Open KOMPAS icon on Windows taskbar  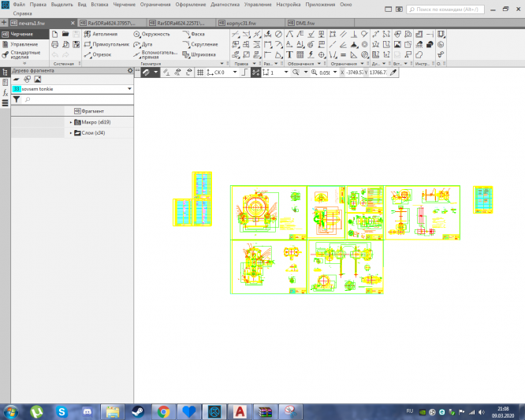click(214, 412)
